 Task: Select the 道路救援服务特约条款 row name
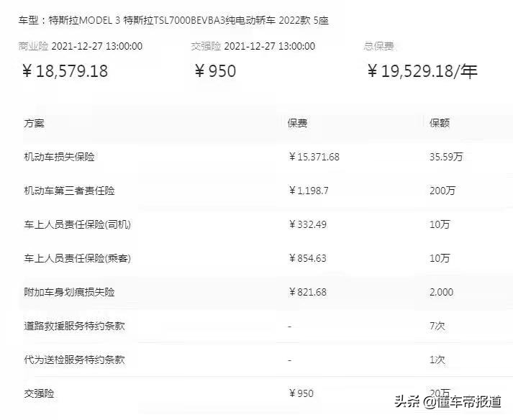pos(74,326)
